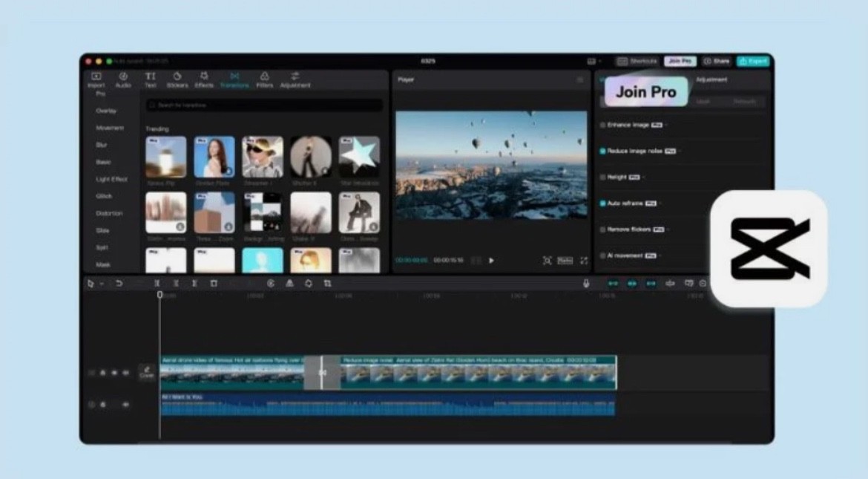Open the Audio library tab

[123, 80]
